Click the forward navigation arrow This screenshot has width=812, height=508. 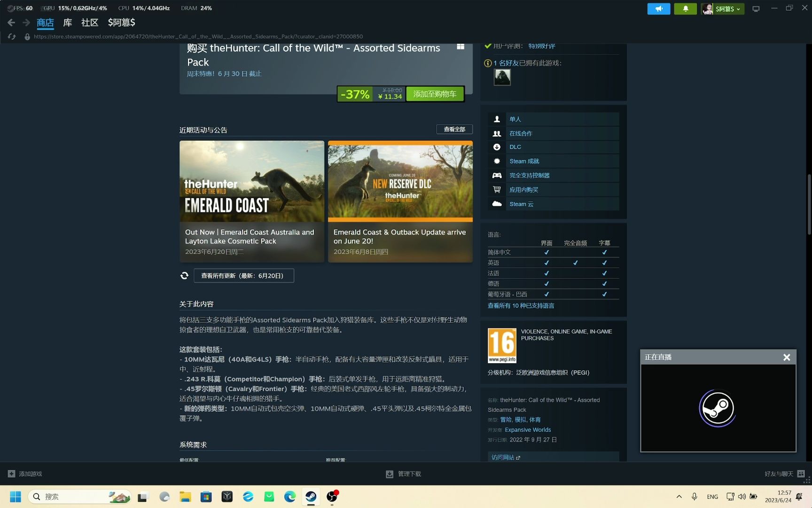coord(26,23)
